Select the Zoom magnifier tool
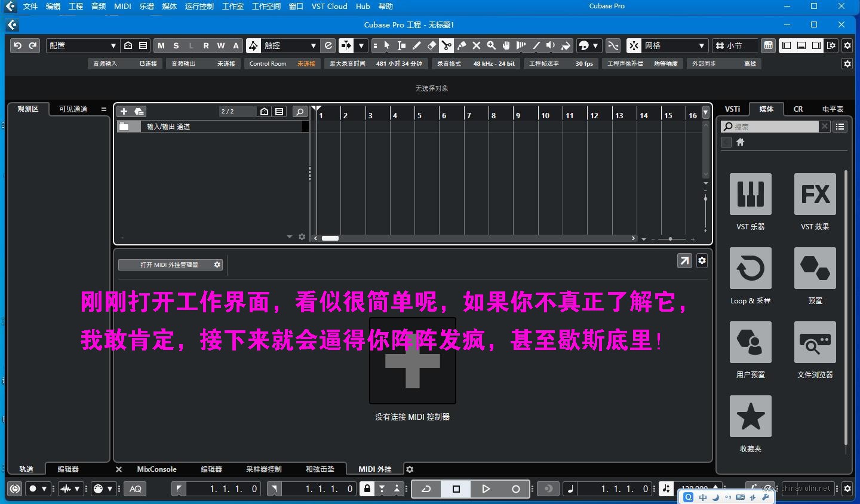Screen dimensions: 860x504 [492, 45]
